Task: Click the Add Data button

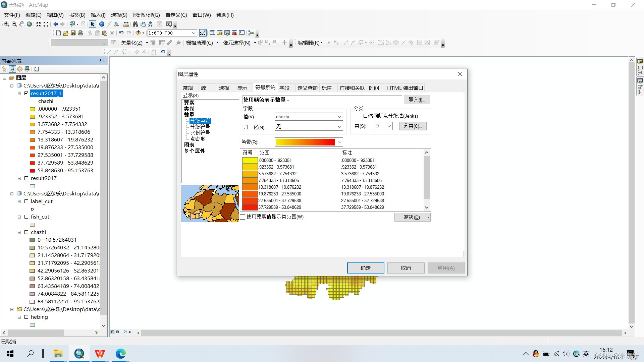Action: coord(138,33)
